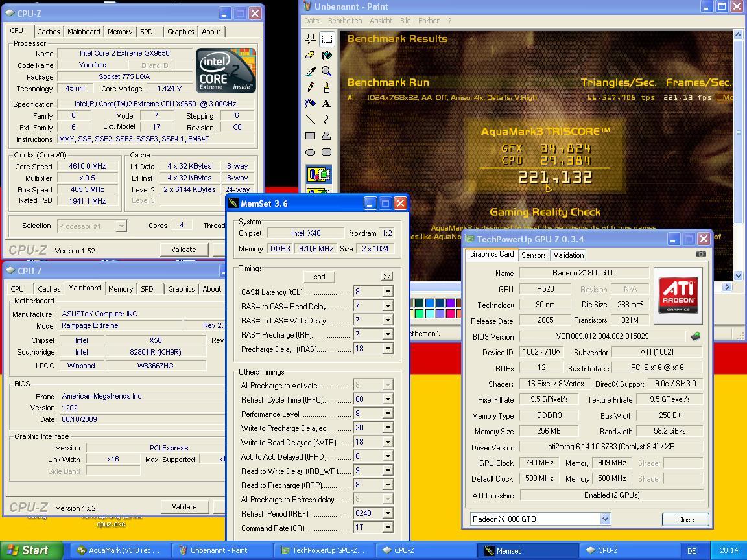Pick the pink swatch in Paint palette
The width and height of the screenshot is (747, 560).
pos(450,313)
